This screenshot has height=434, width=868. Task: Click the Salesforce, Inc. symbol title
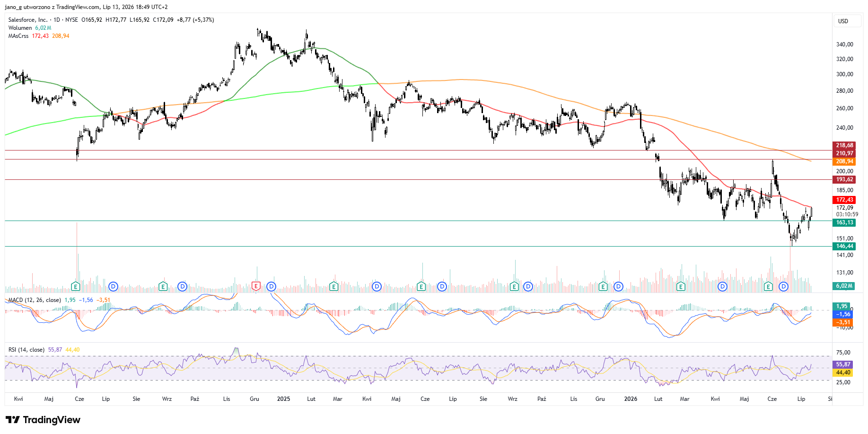(x=28, y=20)
